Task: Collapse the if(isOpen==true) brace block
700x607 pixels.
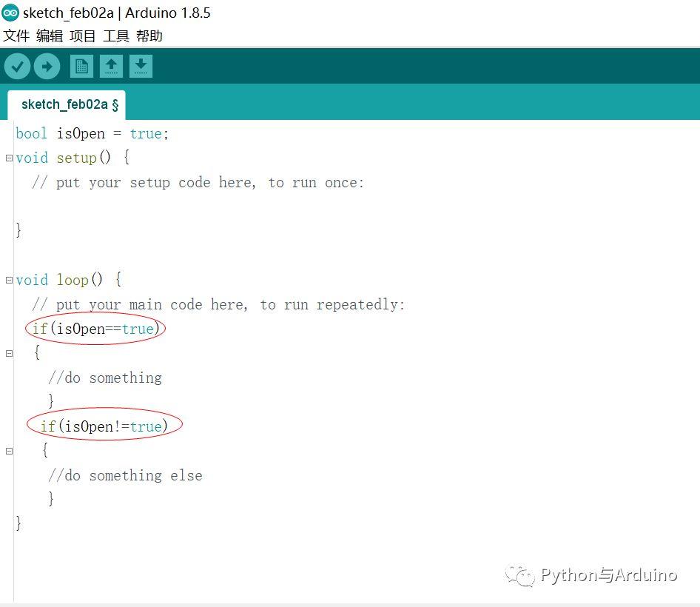Action: (x=9, y=353)
